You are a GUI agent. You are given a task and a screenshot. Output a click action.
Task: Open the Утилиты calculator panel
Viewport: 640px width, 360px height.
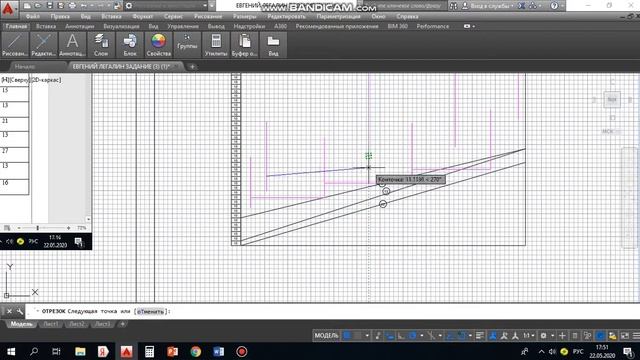coord(216,44)
